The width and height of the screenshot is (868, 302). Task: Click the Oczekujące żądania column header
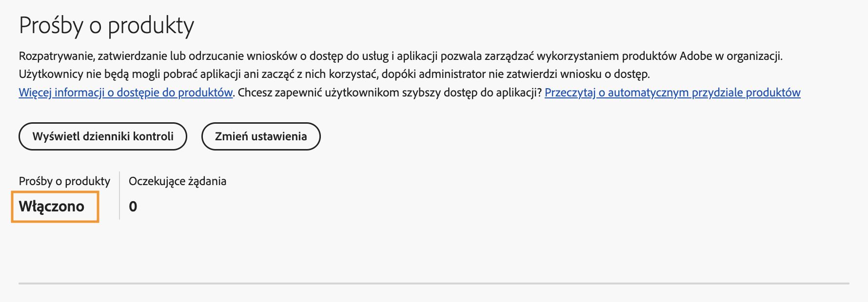(178, 181)
